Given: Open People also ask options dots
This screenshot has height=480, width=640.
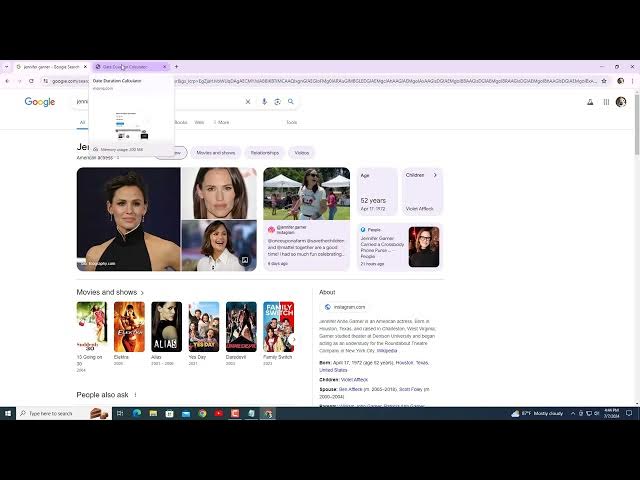Looking at the screenshot, I should (x=136, y=395).
